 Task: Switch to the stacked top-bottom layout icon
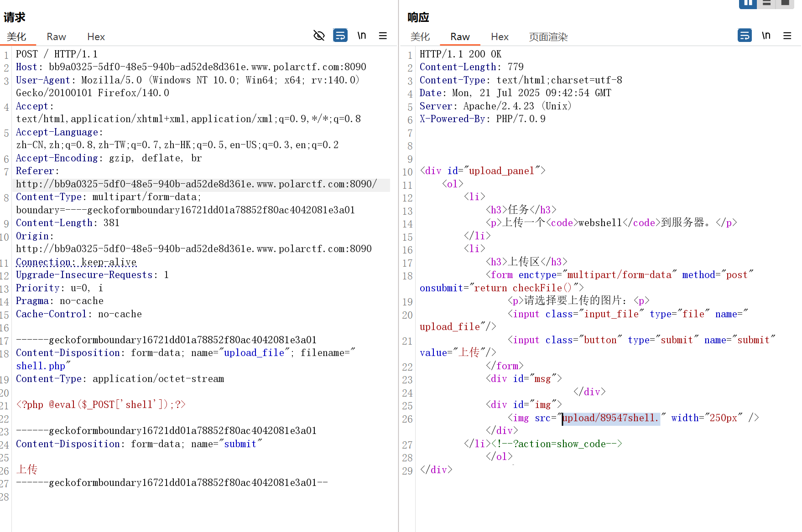pos(766,4)
